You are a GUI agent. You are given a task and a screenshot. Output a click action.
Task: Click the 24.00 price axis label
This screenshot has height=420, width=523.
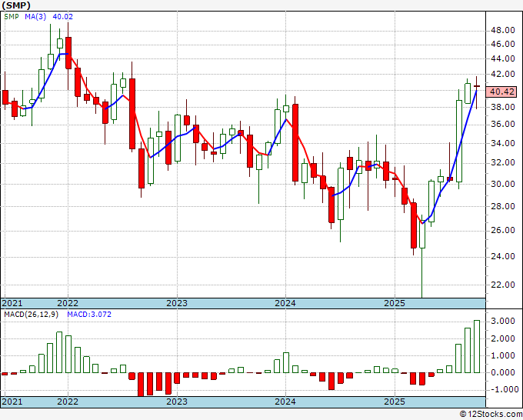(503, 256)
